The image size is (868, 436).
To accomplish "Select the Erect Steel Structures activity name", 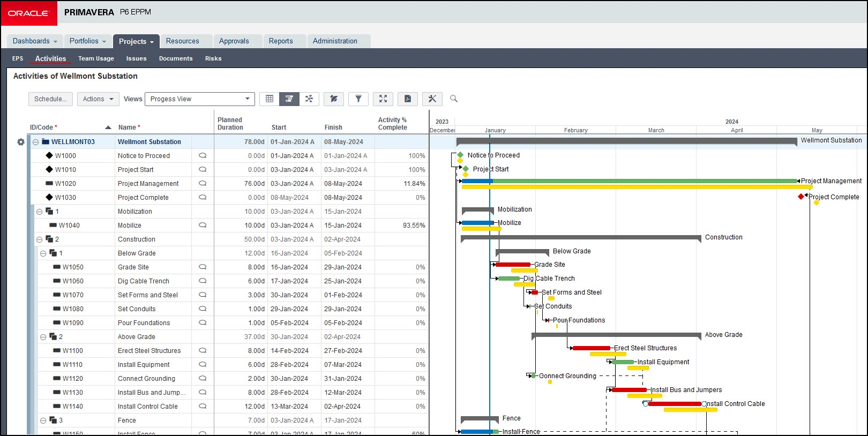I will tap(149, 351).
